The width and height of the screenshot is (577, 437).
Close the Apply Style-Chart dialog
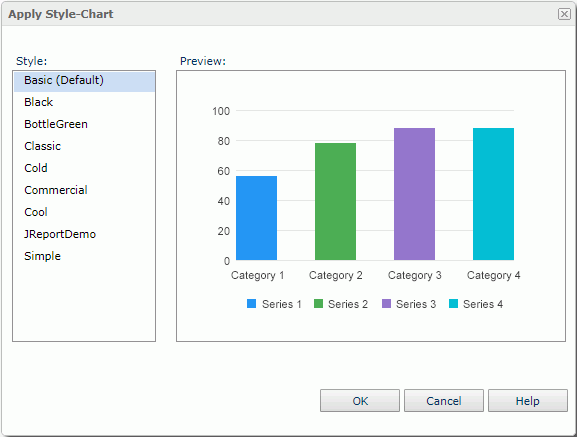(564, 14)
